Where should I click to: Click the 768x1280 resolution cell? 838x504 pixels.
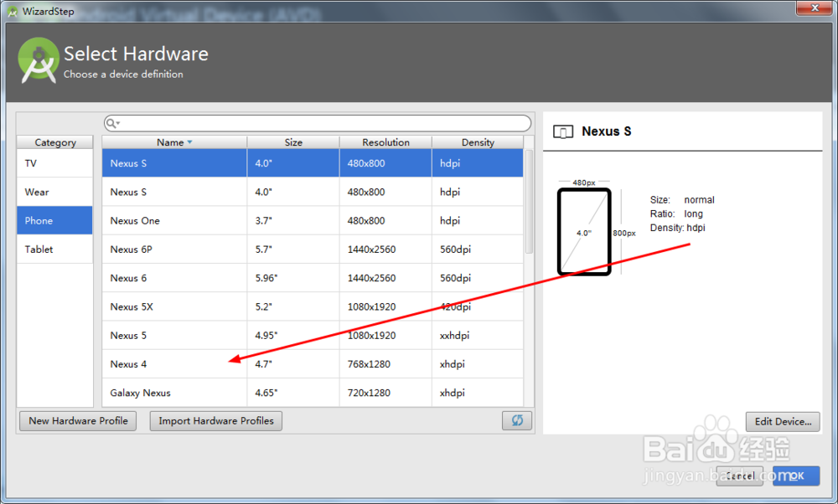[x=385, y=364]
